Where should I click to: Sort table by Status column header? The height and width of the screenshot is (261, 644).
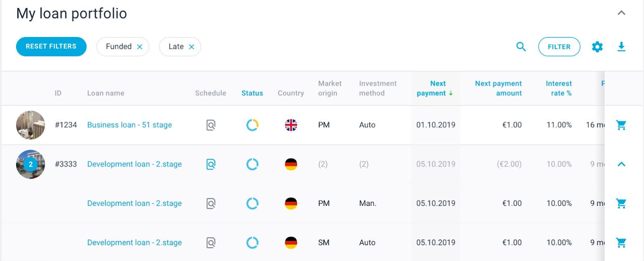[x=252, y=93]
